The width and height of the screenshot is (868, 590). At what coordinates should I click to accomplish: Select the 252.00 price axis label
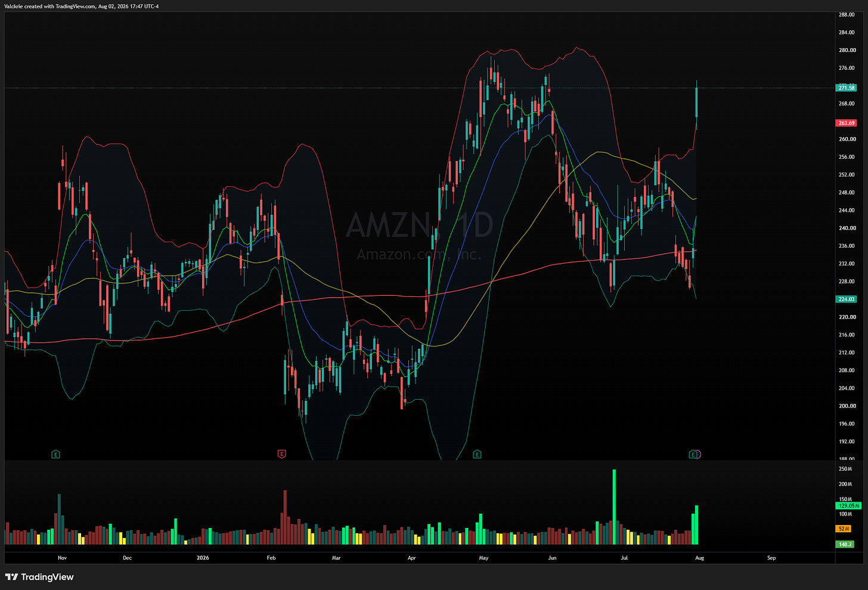[x=847, y=175]
